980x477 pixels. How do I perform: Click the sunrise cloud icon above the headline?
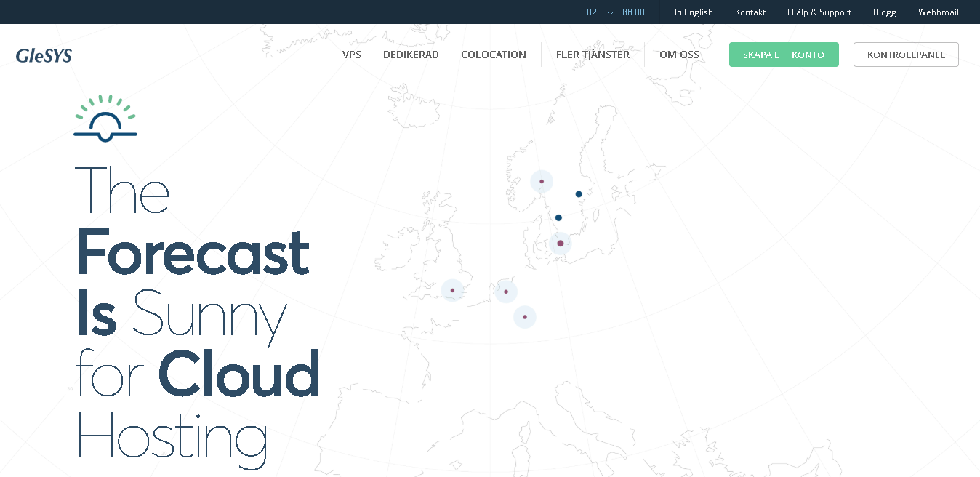[105, 119]
